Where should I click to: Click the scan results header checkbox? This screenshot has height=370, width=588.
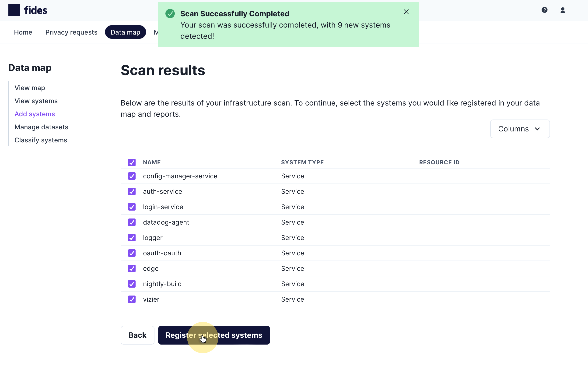coord(132,162)
